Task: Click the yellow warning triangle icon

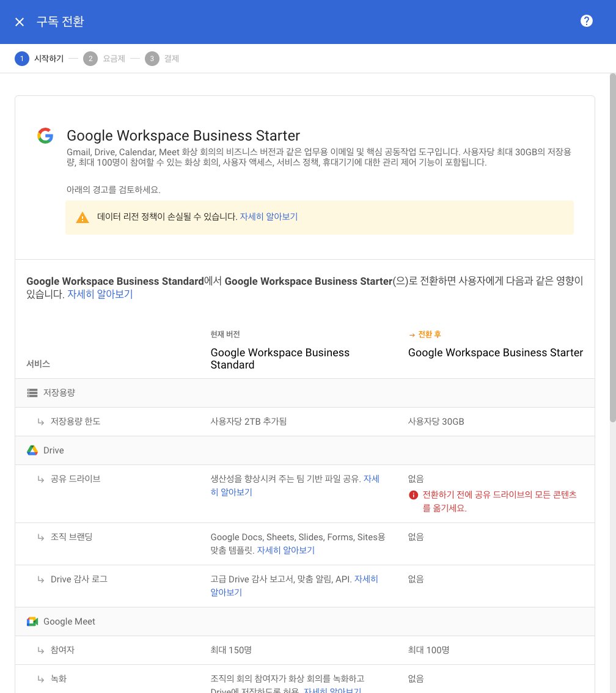Action: [x=82, y=218]
